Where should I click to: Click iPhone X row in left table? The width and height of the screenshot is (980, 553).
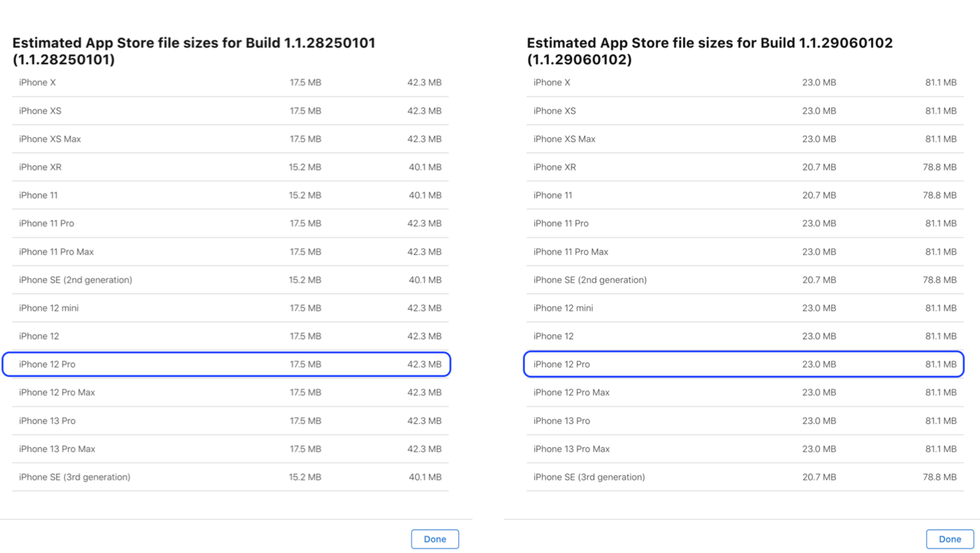coord(230,82)
